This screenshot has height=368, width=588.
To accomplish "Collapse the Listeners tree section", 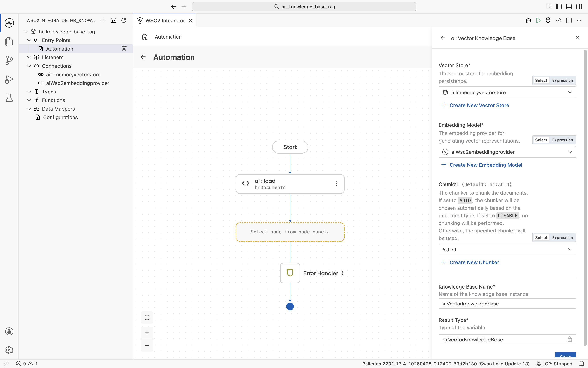I will pos(29,57).
